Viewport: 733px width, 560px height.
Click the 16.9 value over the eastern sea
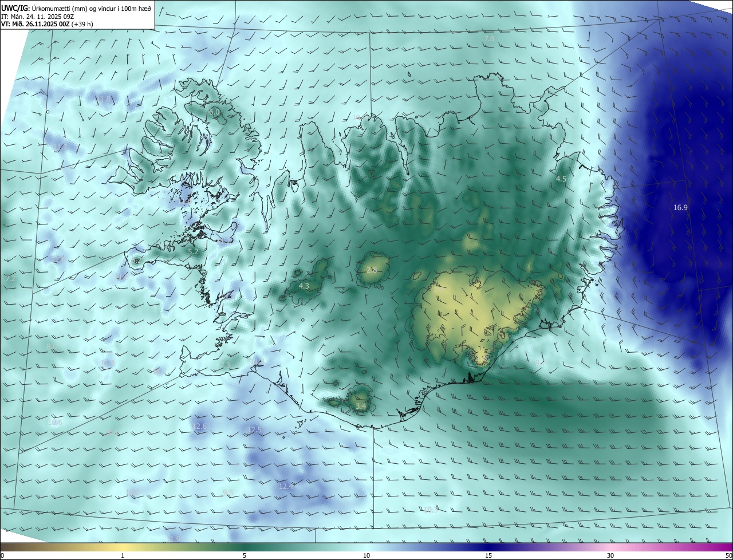680,208
